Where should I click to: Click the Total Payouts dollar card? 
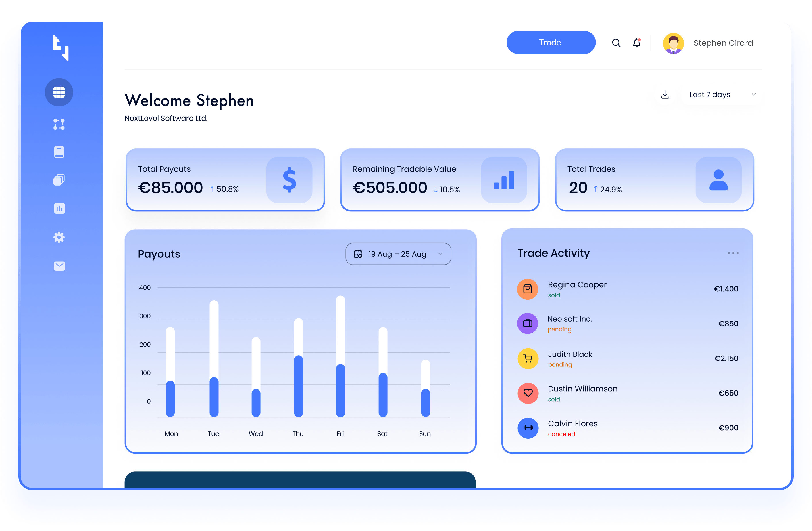225,179
